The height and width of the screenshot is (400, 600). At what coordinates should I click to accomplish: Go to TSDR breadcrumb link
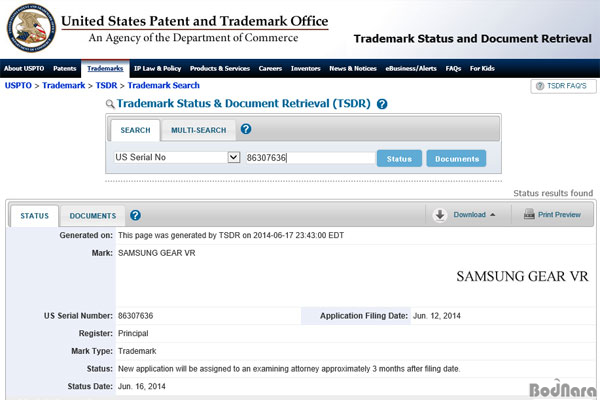(x=106, y=85)
